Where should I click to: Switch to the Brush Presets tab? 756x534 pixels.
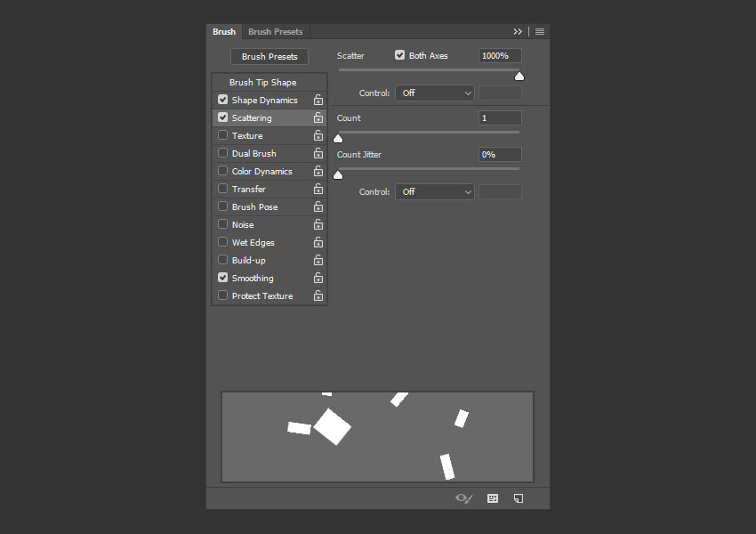pos(275,32)
